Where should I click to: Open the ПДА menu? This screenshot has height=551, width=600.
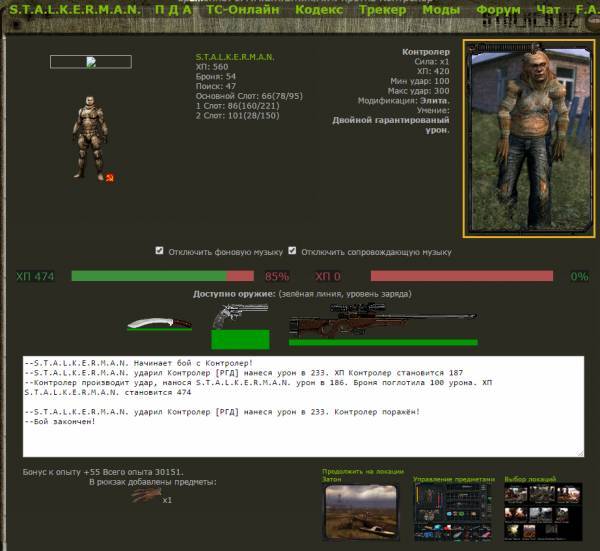tap(173, 9)
